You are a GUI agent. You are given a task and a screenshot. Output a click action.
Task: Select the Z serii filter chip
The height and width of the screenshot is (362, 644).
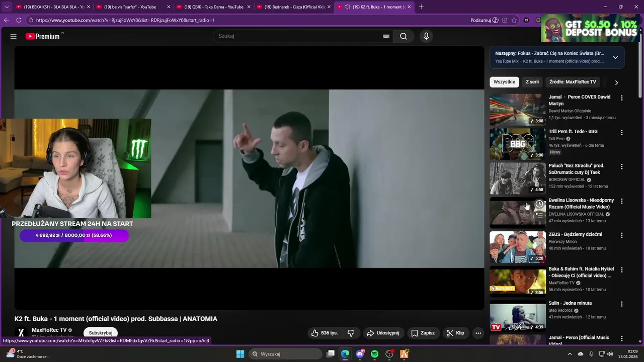532,82
